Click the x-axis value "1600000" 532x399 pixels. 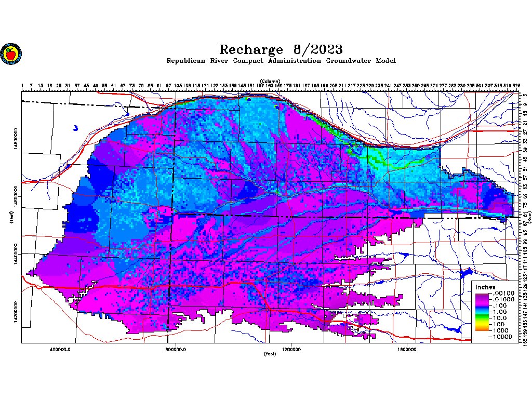[x=406, y=350]
